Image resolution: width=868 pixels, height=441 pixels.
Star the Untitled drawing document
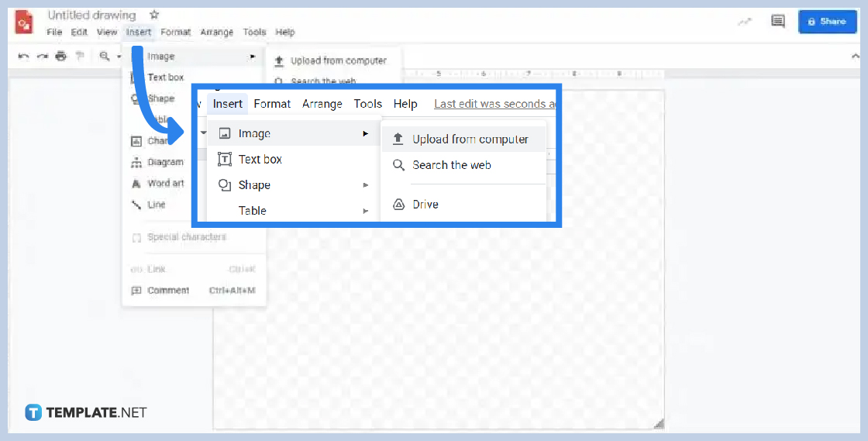[154, 15]
